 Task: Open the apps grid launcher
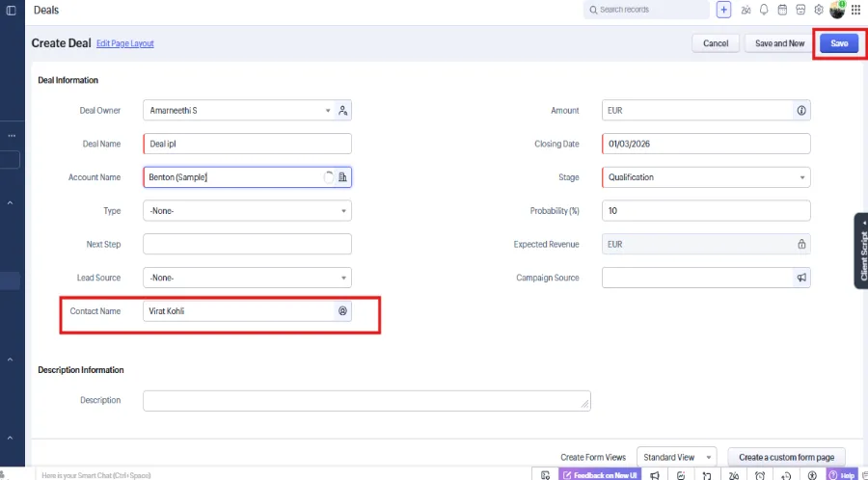click(x=855, y=10)
